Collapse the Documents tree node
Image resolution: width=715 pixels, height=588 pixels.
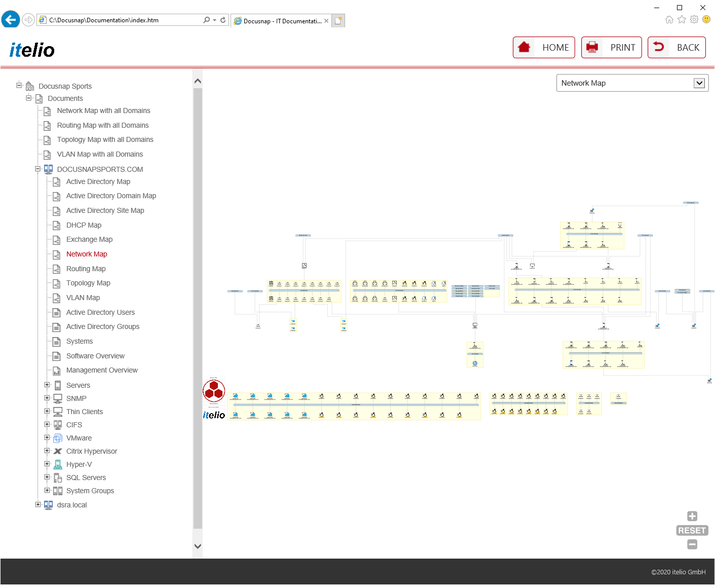click(29, 98)
